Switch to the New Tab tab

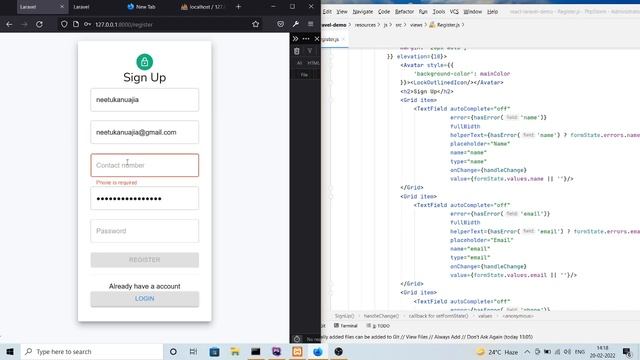click(x=142, y=7)
